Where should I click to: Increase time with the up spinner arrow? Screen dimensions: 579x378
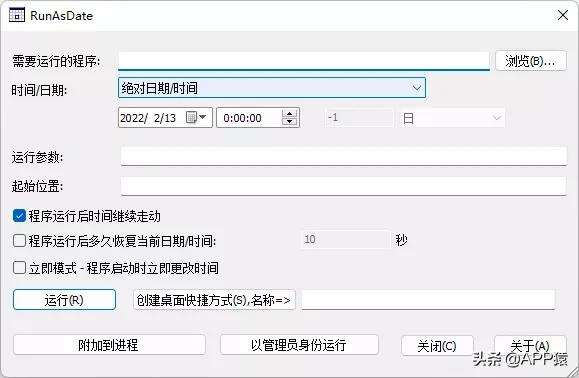tap(290, 114)
